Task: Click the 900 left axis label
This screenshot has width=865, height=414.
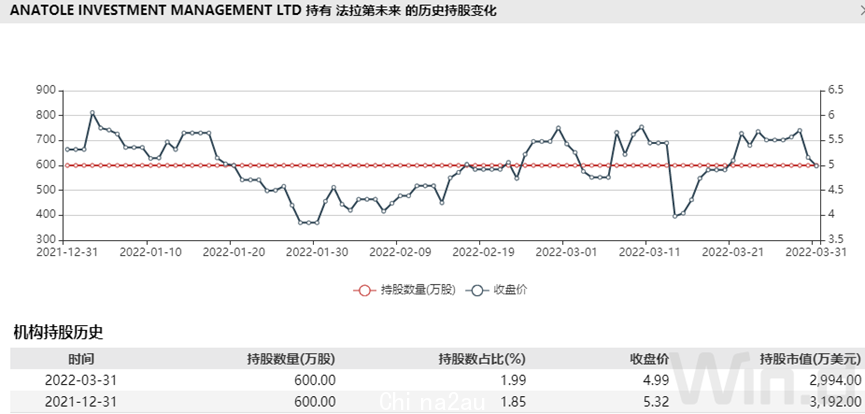Action: (x=45, y=90)
